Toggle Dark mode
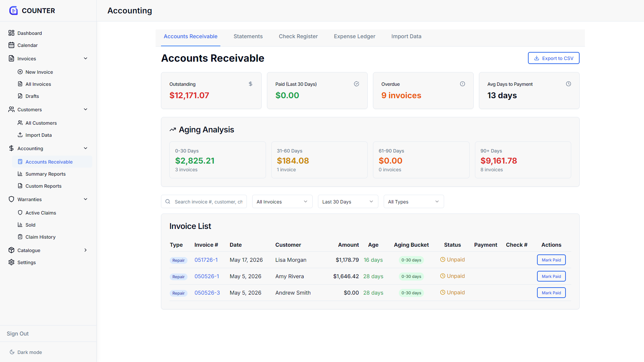644x362 pixels. [x=26, y=352]
